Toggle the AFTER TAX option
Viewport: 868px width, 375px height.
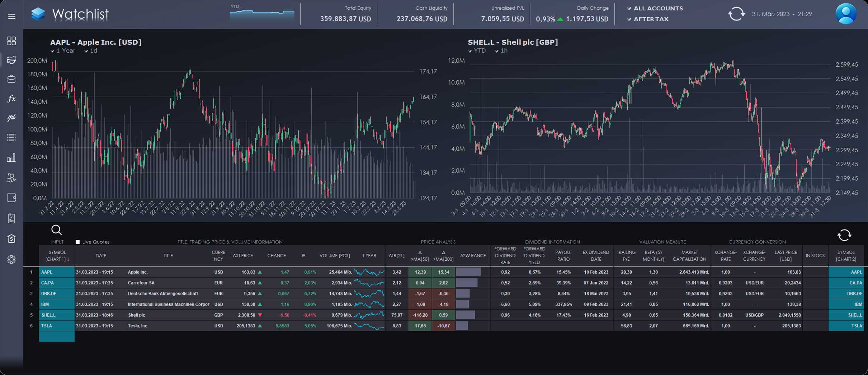(x=647, y=19)
